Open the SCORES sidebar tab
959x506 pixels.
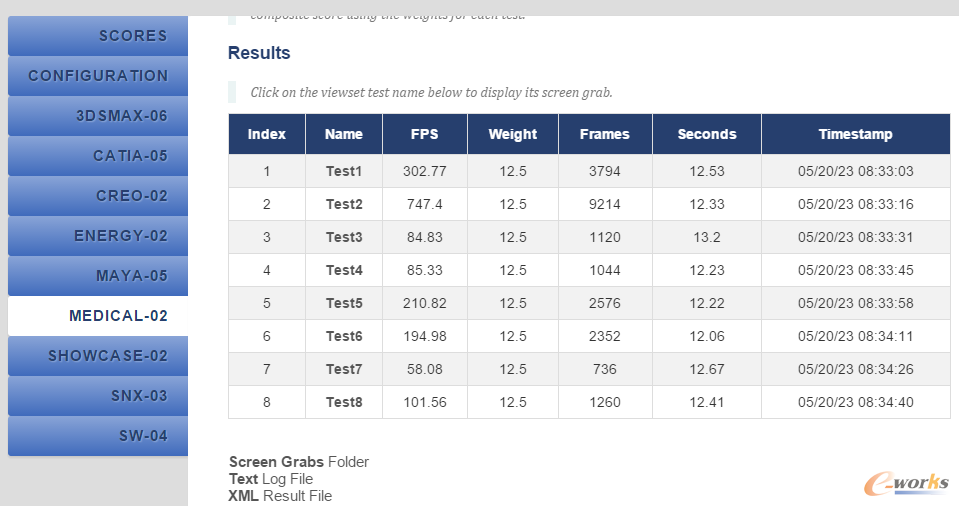(x=98, y=35)
